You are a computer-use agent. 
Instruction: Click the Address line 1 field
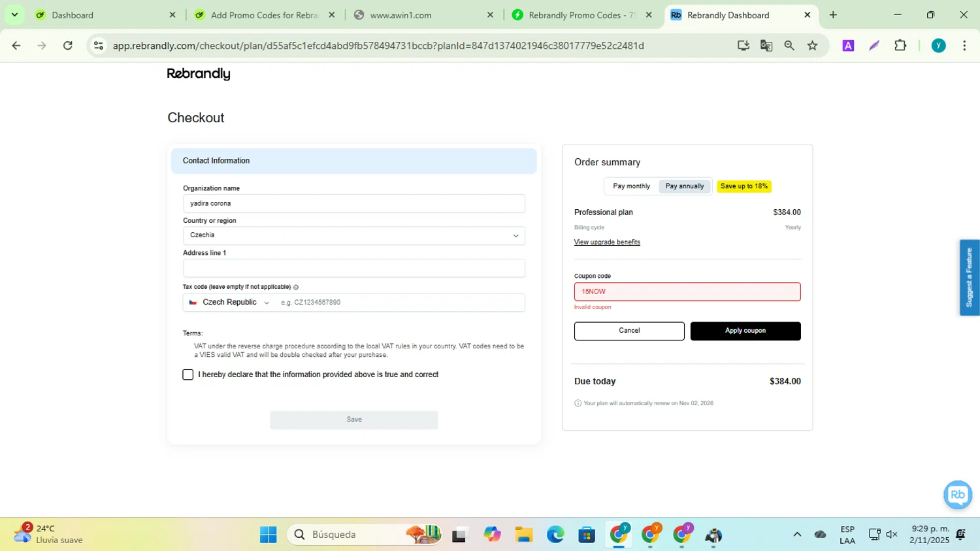click(354, 268)
